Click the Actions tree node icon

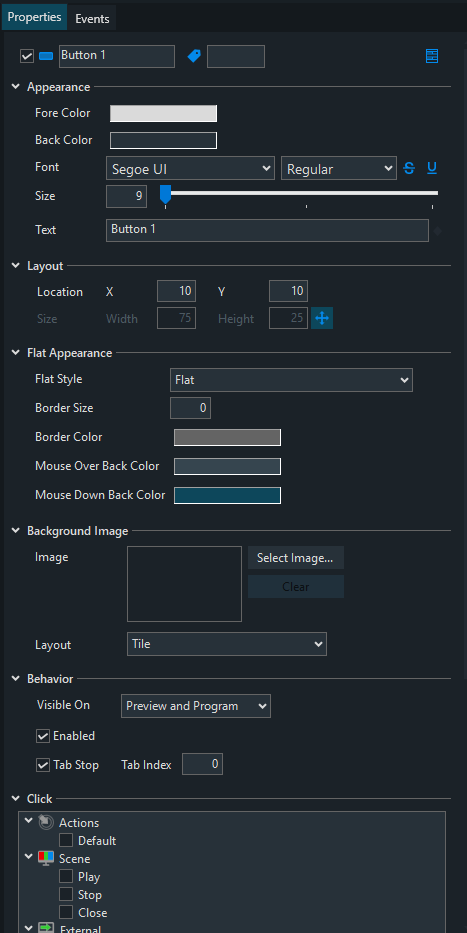tap(46, 822)
